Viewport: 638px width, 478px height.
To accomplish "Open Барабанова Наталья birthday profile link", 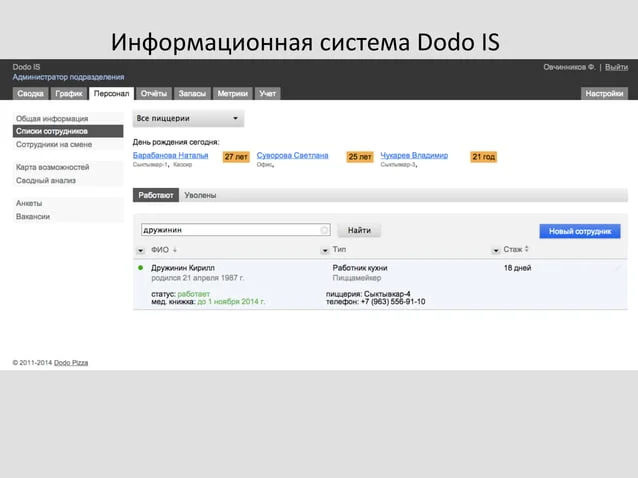I will [x=170, y=155].
